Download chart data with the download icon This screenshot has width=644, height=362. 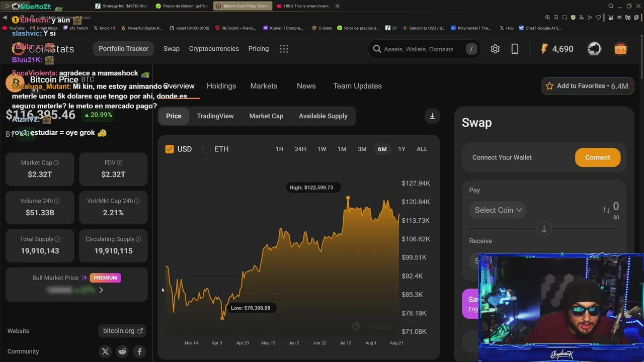[x=432, y=116]
